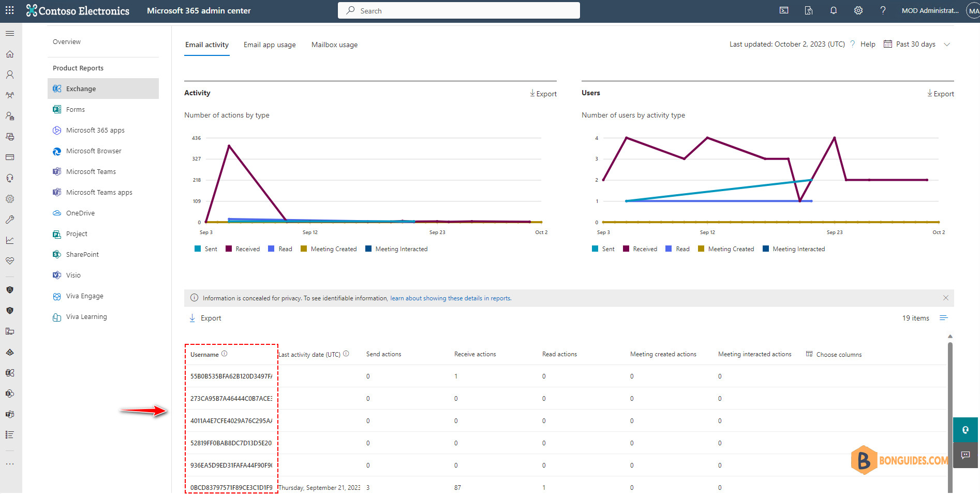Open the Project report
The image size is (980, 494).
coord(103,234)
